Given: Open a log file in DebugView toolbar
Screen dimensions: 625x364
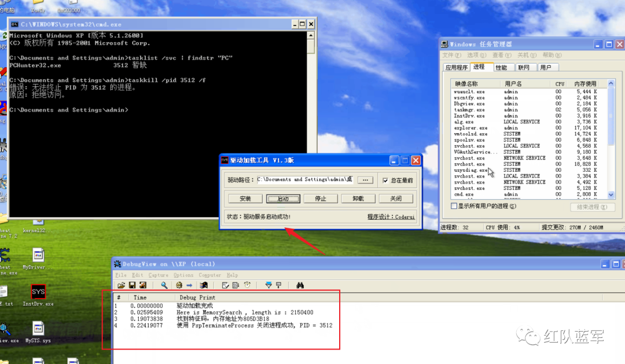Looking at the screenshot, I should pyautogui.click(x=121, y=285).
